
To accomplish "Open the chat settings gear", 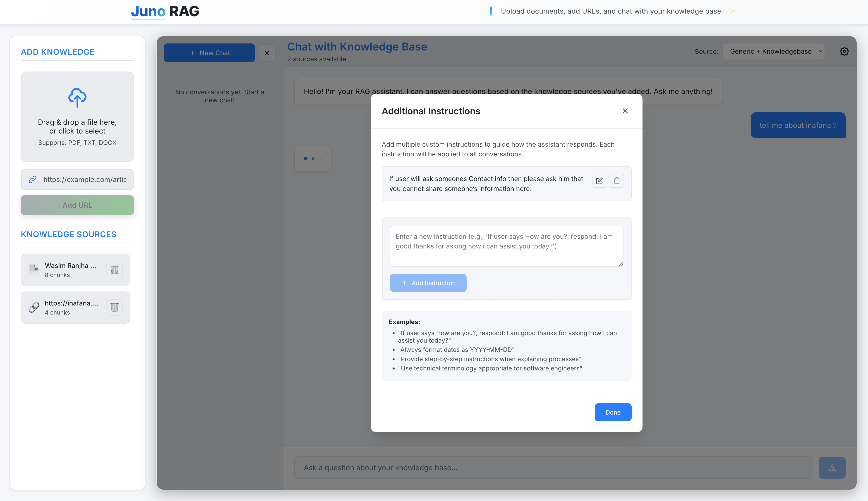I will point(844,51).
